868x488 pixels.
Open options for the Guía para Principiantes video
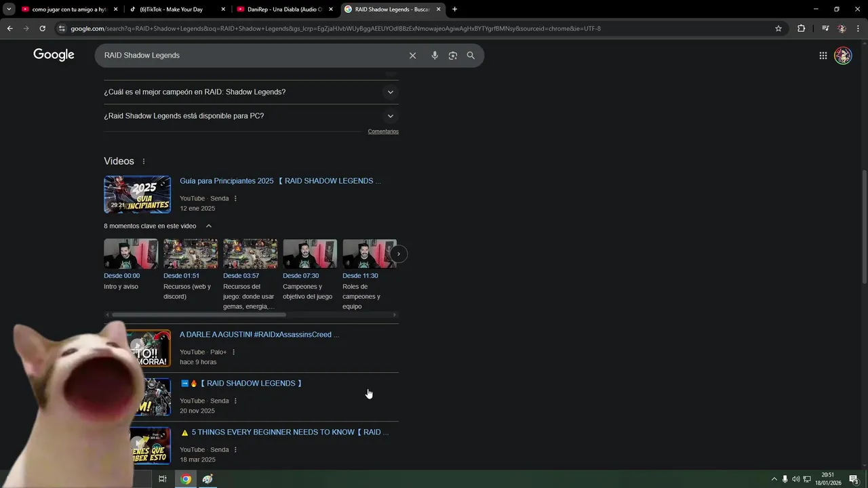tap(235, 199)
